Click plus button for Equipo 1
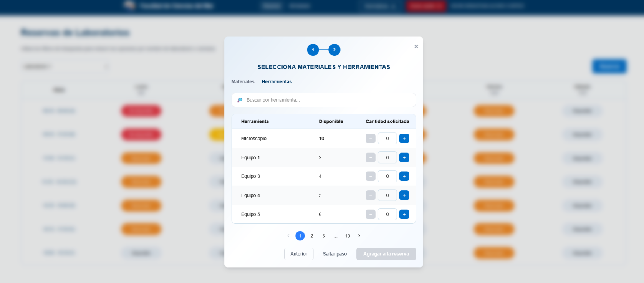Screen dimensions: 644x283 pos(404,157)
